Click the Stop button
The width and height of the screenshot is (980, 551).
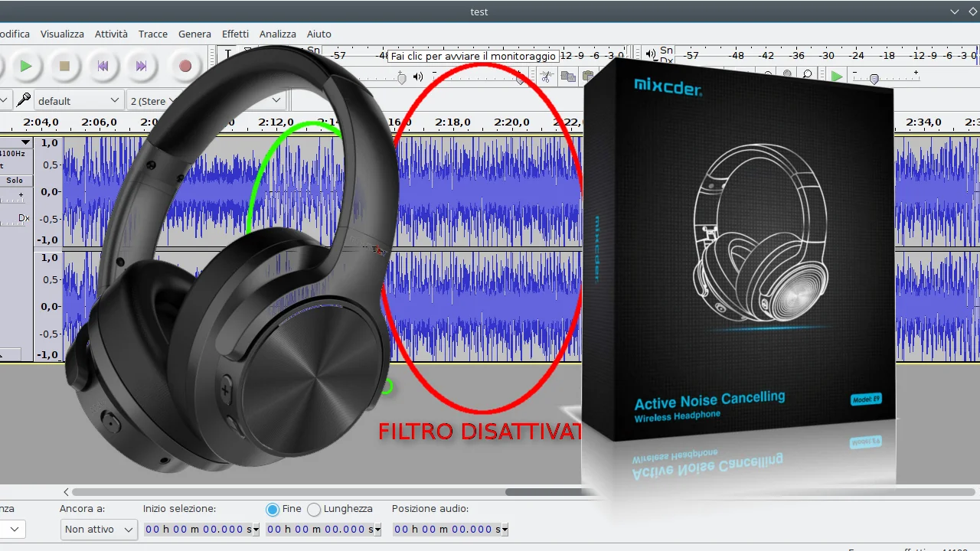coord(65,67)
